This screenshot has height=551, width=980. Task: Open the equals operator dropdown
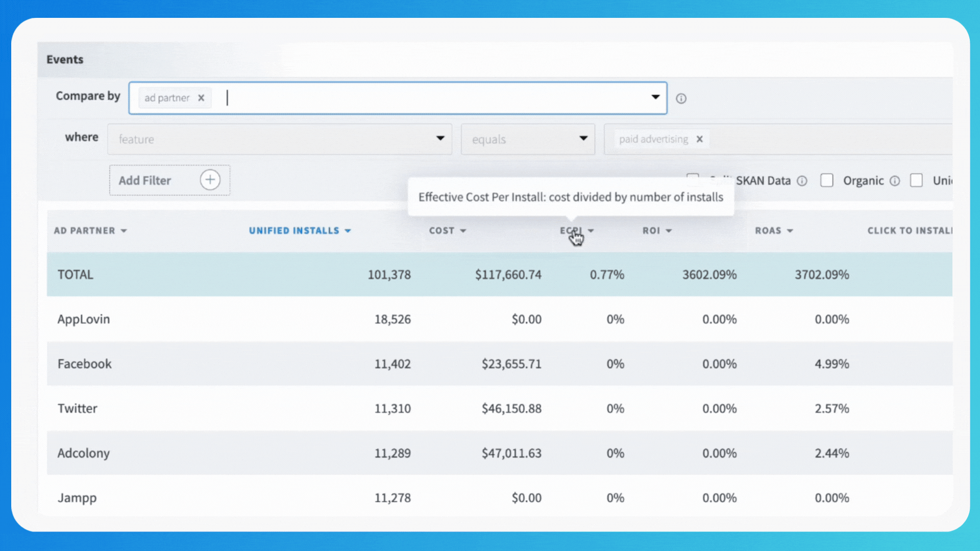pyautogui.click(x=582, y=138)
